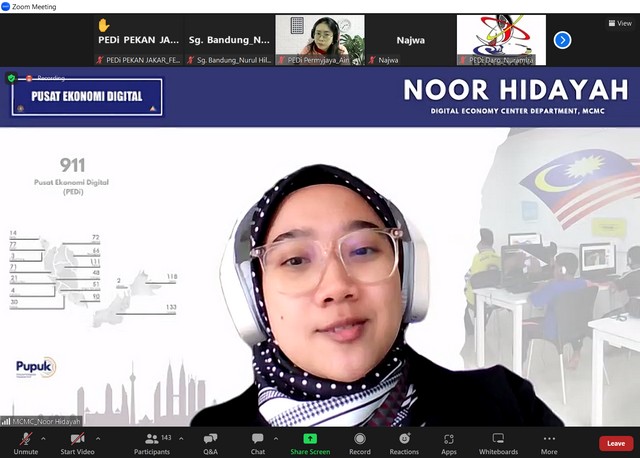
Task: Open the Chat panel
Action: click(258, 441)
